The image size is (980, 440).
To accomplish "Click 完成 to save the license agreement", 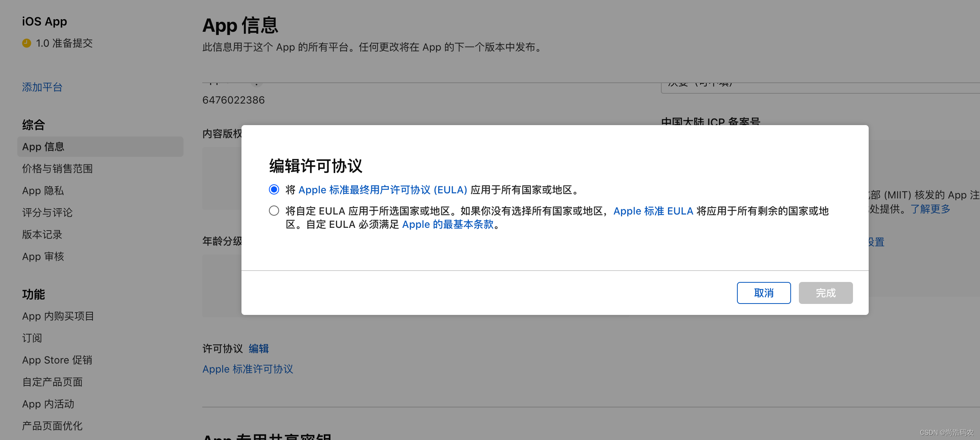I will 825,293.
